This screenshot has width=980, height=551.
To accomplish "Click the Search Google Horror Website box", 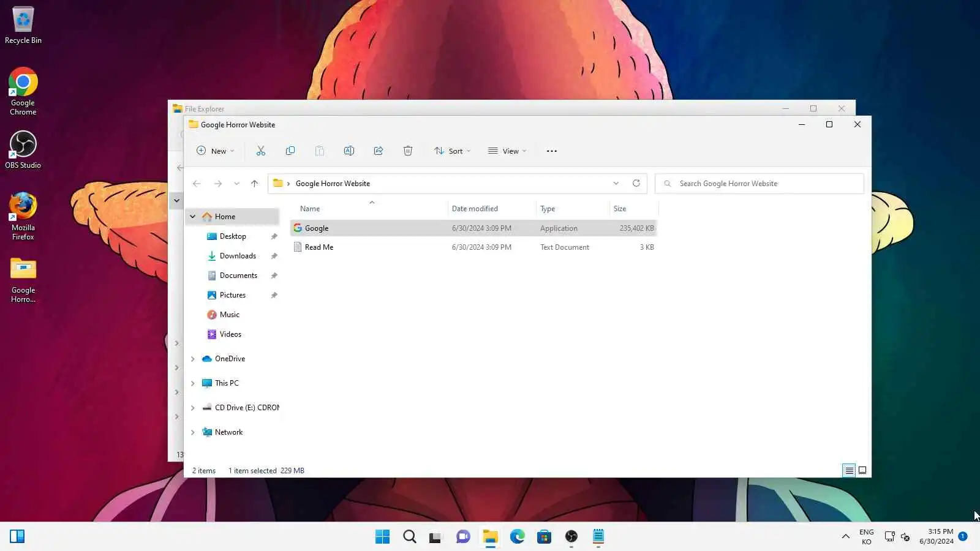I will pyautogui.click(x=759, y=184).
